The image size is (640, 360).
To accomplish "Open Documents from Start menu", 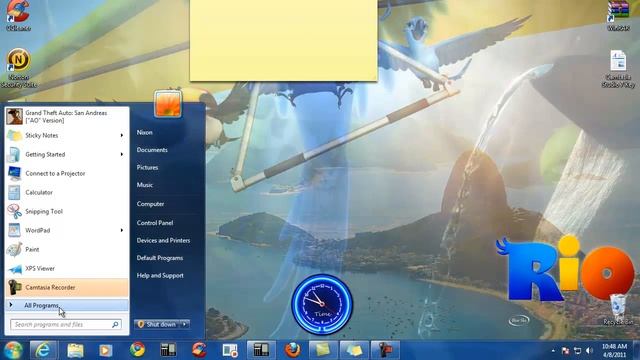I will [x=152, y=150].
